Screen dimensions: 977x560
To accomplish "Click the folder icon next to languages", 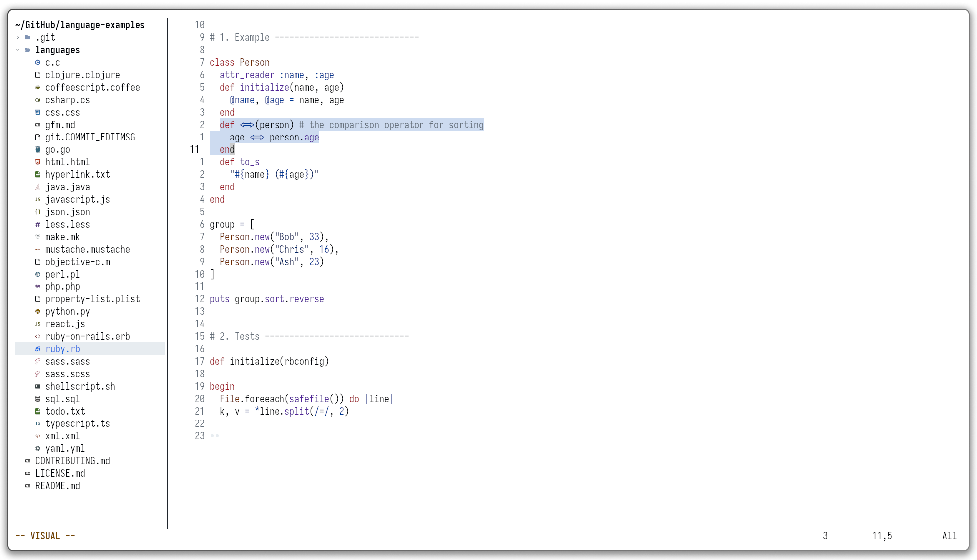I will coord(28,50).
